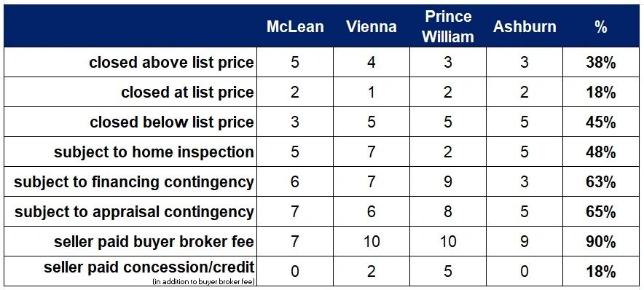
Task: Select the 63% financing contingency cell
Action: (601, 182)
